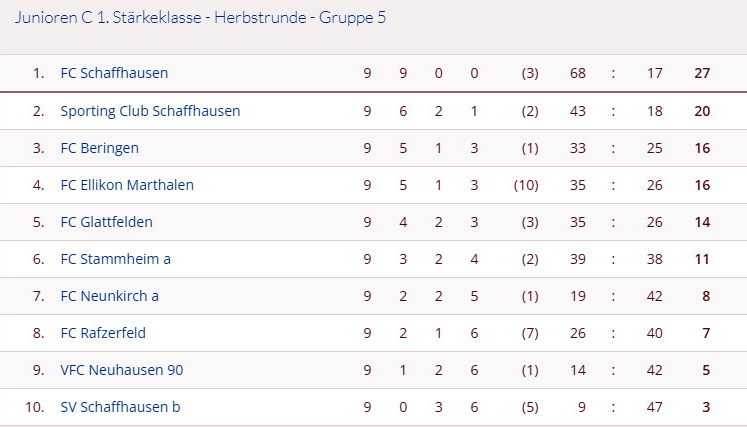Select the 47 goals conceded by SV Schaffhausen b
The width and height of the screenshot is (747, 427).
(x=655, y=407)
